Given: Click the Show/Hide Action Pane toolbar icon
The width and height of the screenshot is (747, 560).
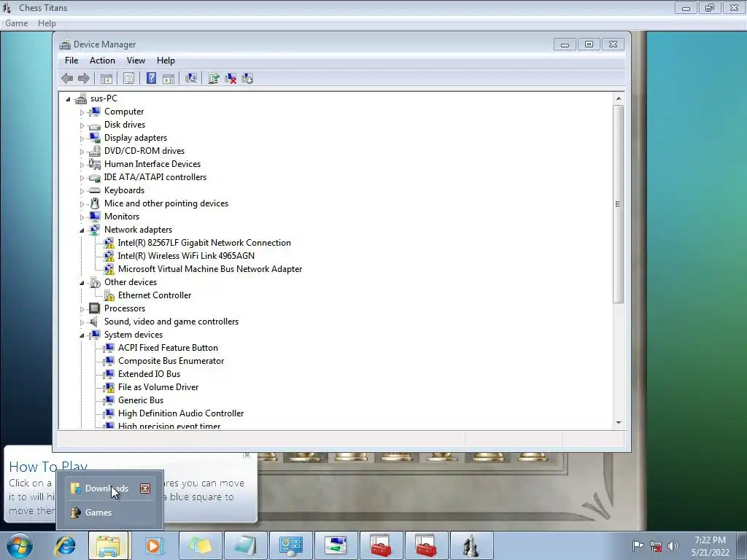Looking at the screenshot, I should pyautogui.click(x=169, y=79).
